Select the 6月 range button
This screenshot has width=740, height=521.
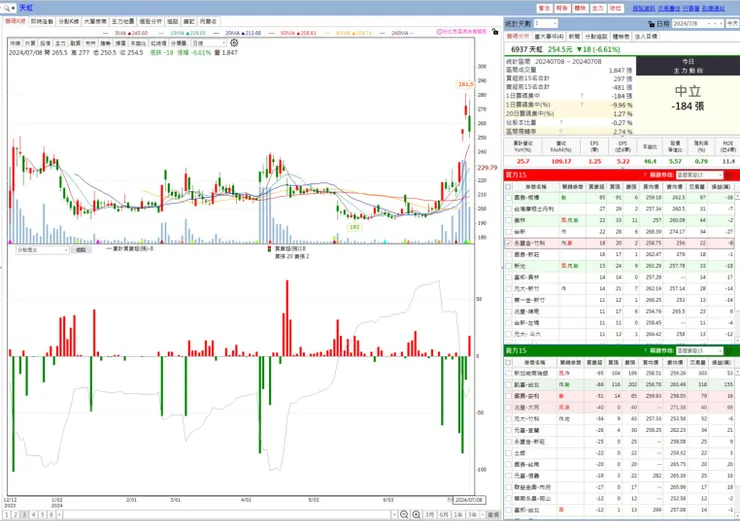coord(444,515)
